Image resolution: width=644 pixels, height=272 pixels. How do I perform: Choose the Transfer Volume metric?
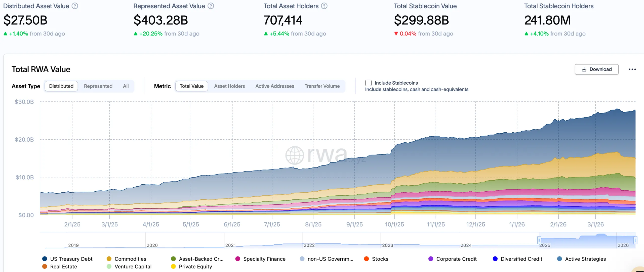coord(322,86)
